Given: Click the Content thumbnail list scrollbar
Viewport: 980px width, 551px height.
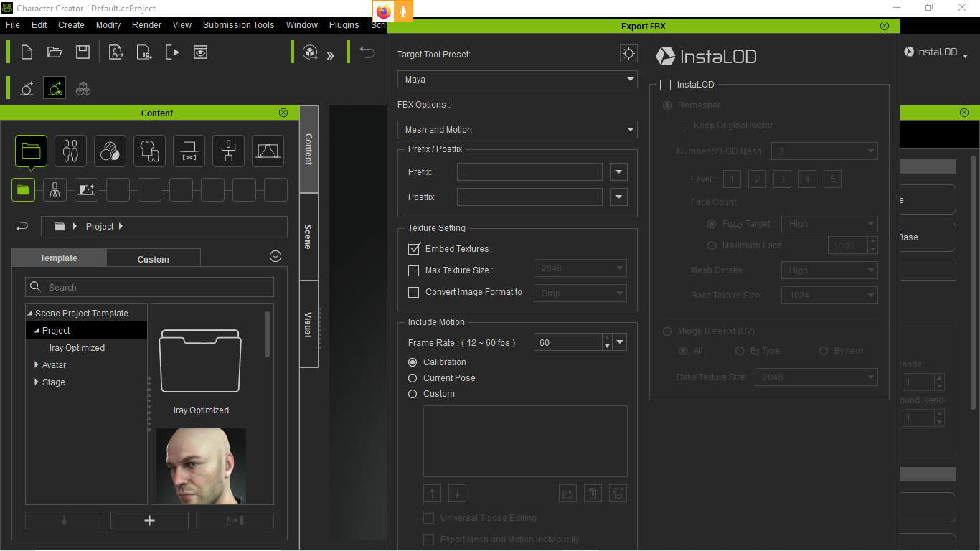Looking at the screenshot, I should (x=268, y=334).
